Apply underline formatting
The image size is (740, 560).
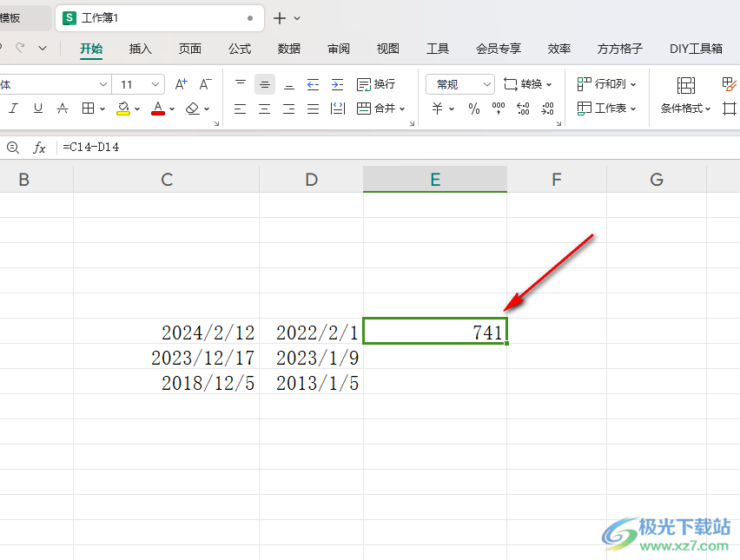click(37, 109)
